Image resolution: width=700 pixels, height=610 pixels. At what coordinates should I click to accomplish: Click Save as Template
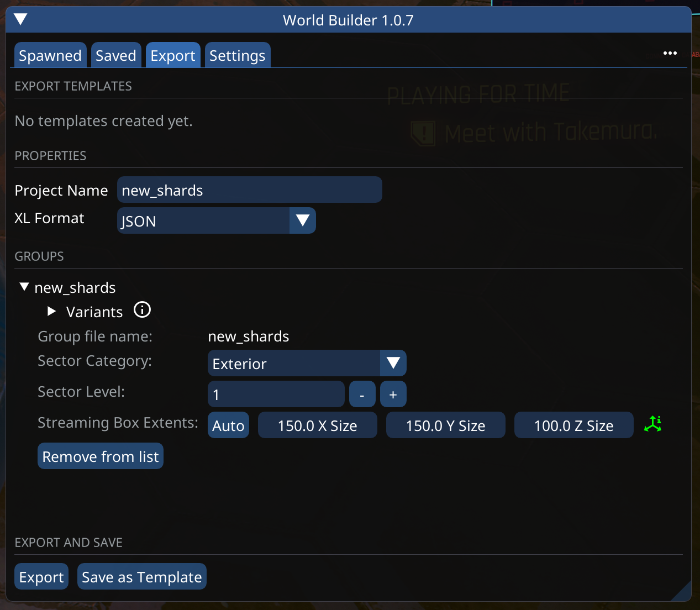141,577
